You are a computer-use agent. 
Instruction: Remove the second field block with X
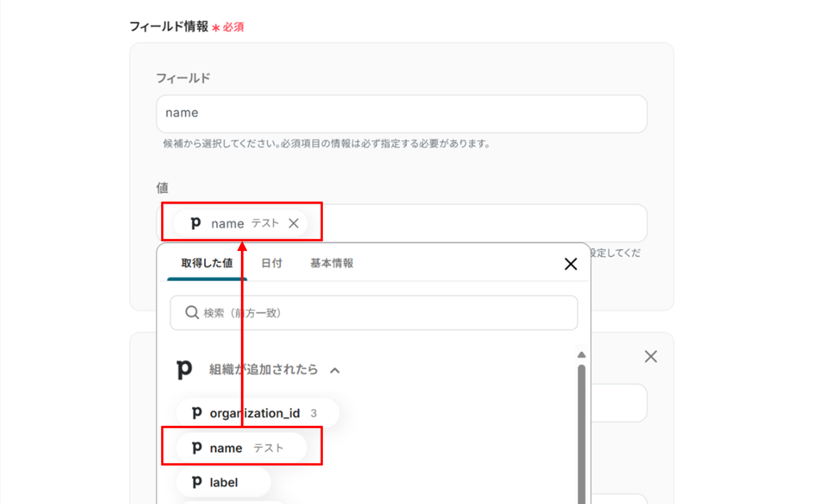[650, 356]
